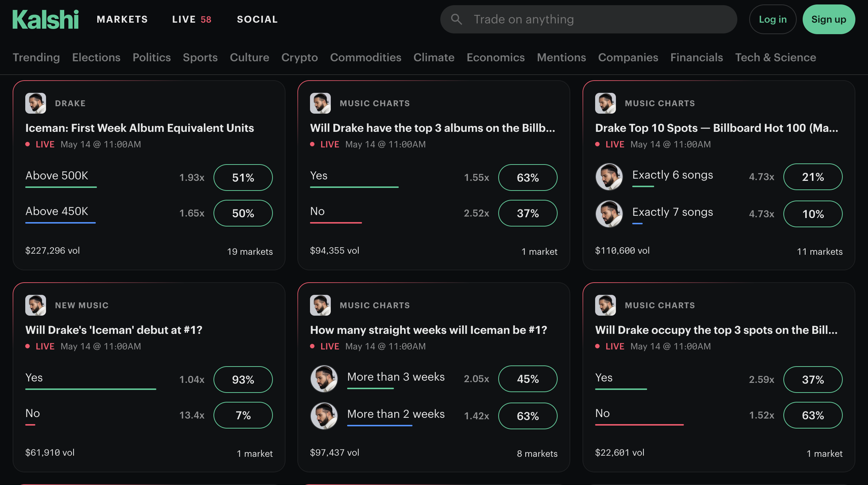Buy No at 37% on top 3 albums

coord(528,213)
